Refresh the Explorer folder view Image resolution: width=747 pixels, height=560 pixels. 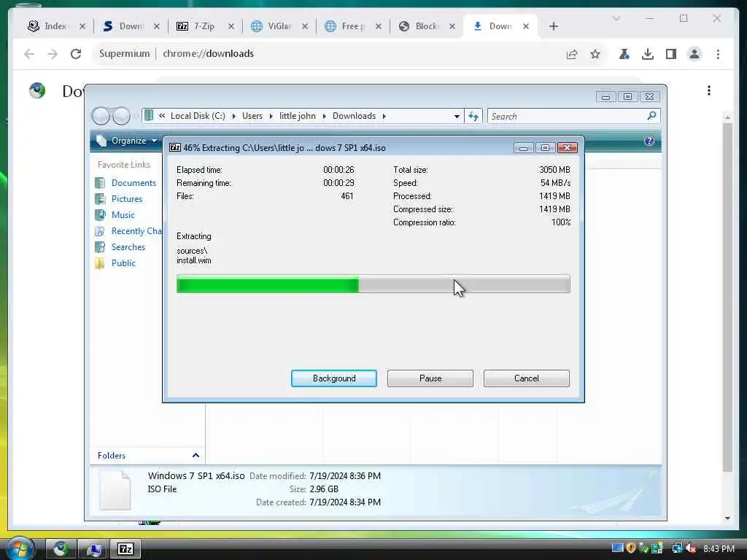coord(473,116)
